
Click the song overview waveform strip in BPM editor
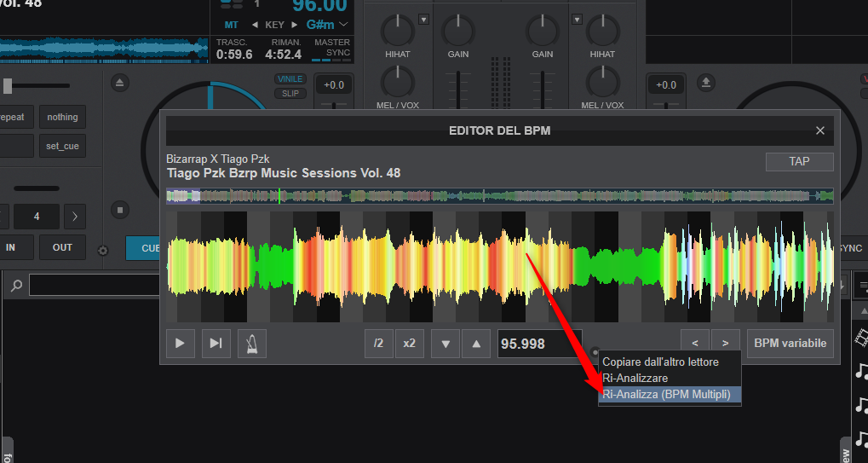click(500, 196)
